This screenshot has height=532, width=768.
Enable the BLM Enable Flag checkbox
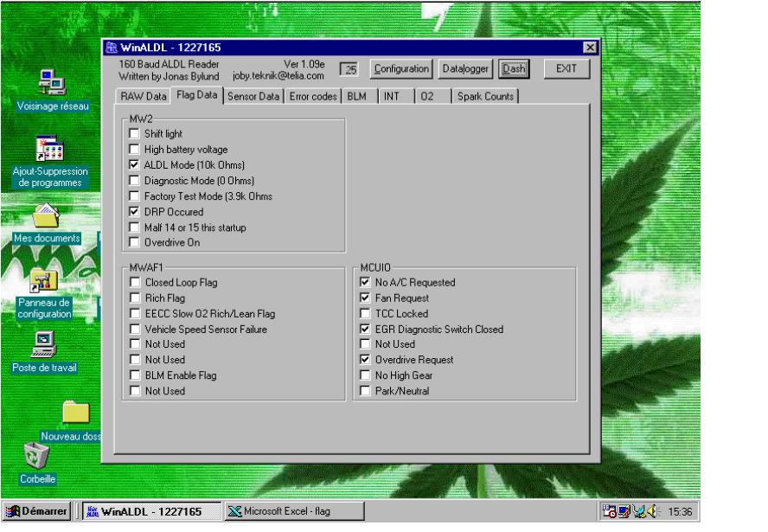click(135, 375)
